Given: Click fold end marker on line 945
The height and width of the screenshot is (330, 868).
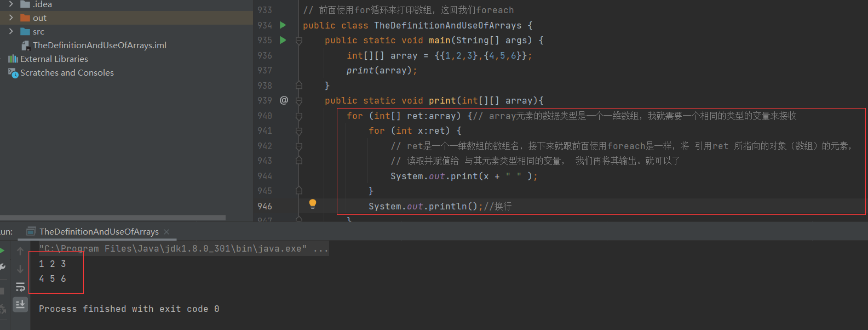Looking at the screenshot, I should [x=299, y=191].
